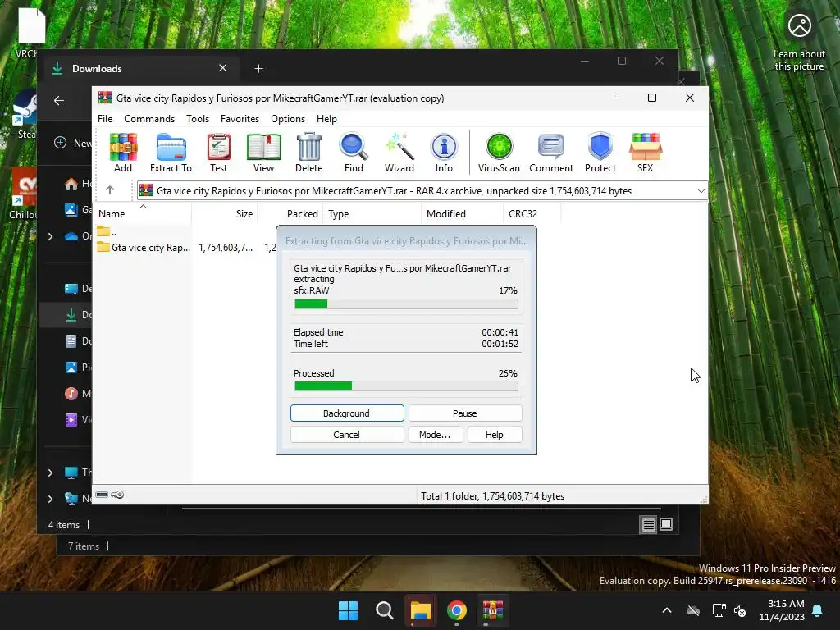The height and width of the screenshot is (630, 840).
Task: Click the sfx.RAW file progress bar
Action: tap(406, 304)
